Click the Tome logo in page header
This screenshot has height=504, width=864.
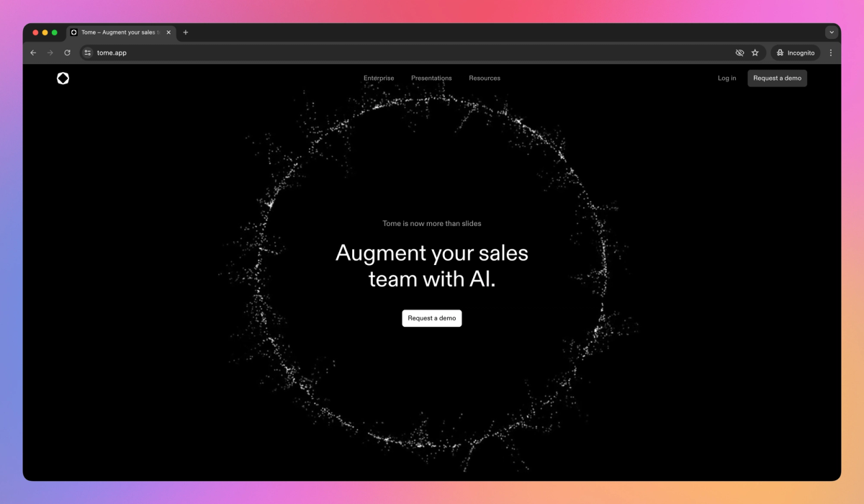pyautogui.click(x=63, y=78)
